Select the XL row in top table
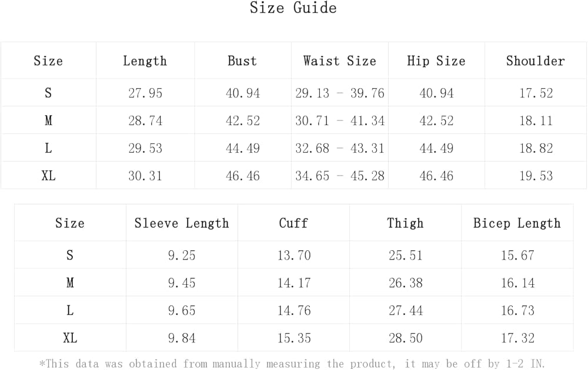The image size is (588, 370). point(48,176)
